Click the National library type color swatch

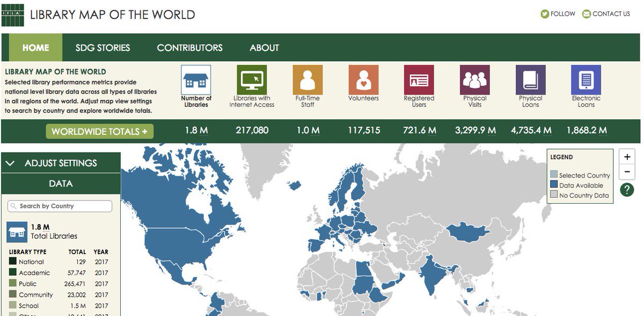(x=12, y=262)
